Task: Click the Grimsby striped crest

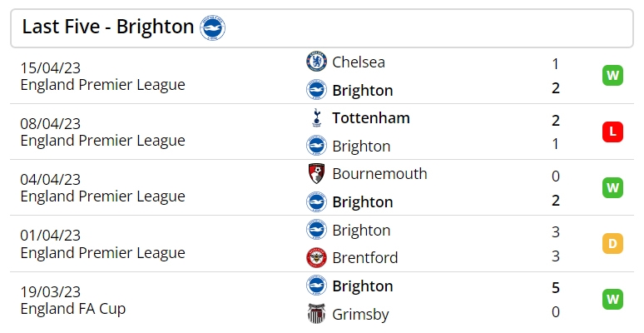Action: click(316, 314)
